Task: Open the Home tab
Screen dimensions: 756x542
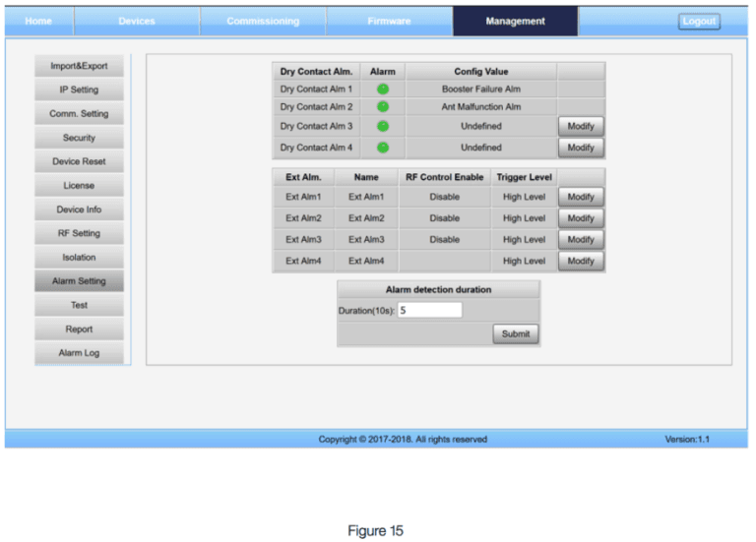Action: [38, 22]
